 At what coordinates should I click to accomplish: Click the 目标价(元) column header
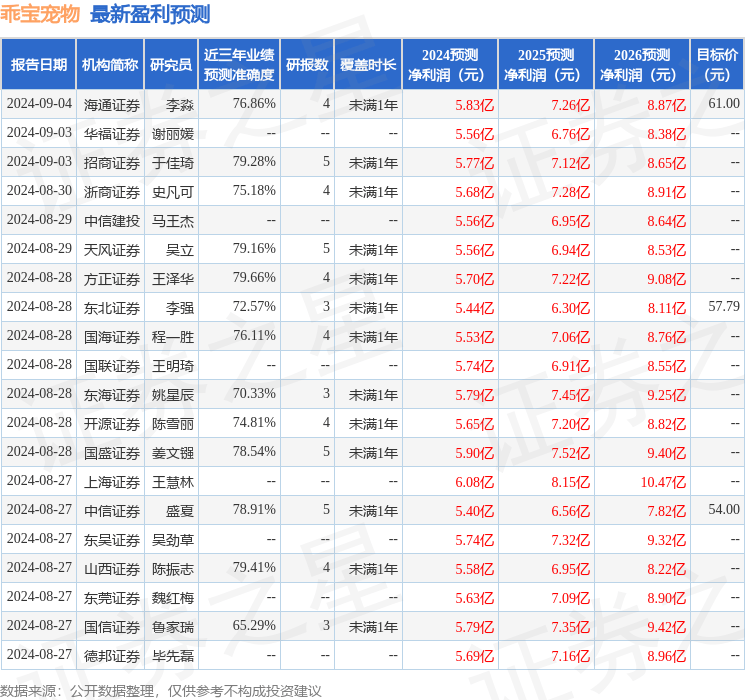coord(717,65)
